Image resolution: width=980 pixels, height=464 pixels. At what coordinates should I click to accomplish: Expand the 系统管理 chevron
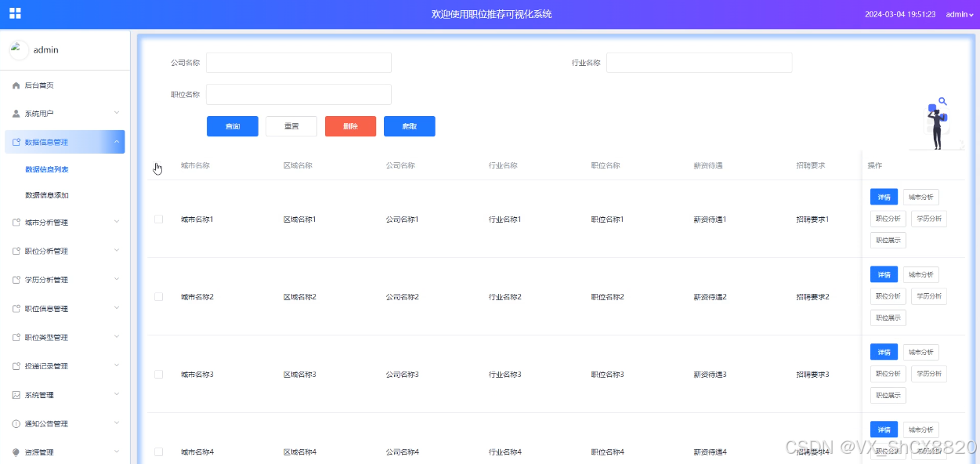(117, 394)
